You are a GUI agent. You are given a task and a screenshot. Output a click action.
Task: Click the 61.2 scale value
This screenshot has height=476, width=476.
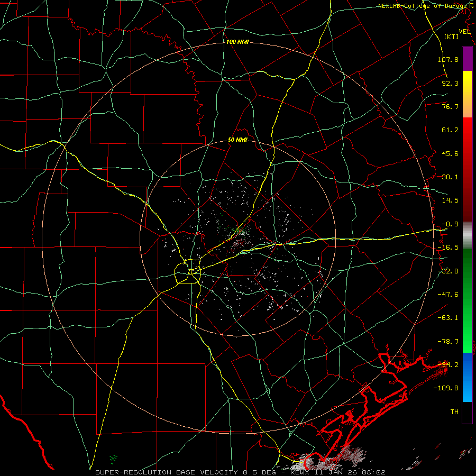450,130
